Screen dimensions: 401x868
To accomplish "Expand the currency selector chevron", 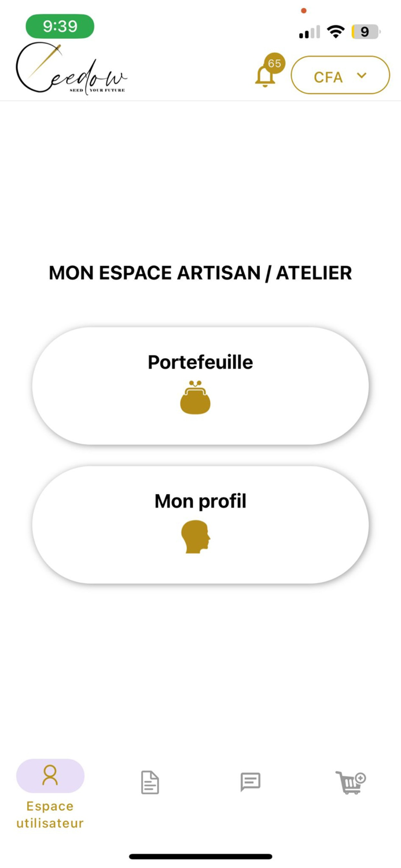I will point(362,75).
